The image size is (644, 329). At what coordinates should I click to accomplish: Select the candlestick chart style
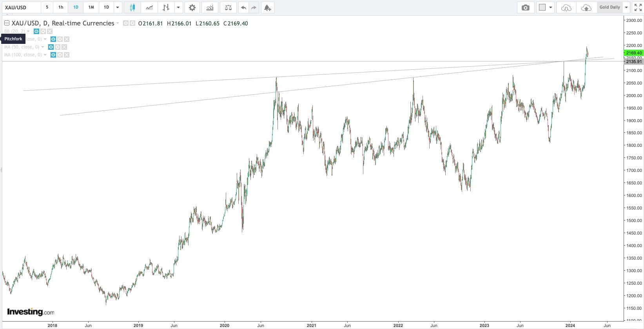pos(132,7)
